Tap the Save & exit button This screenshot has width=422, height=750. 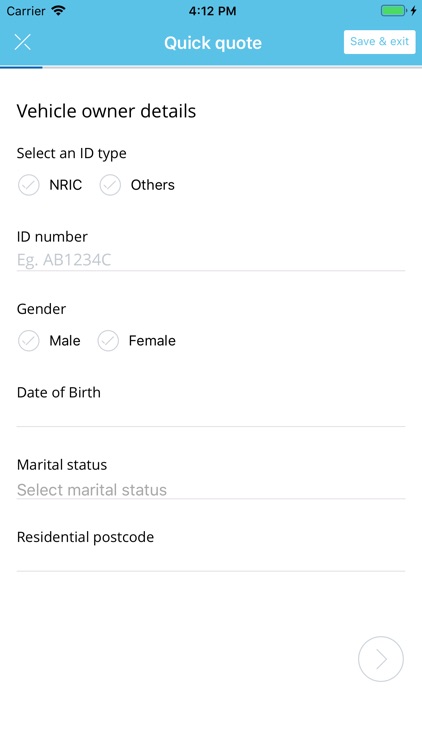click(x=379, y=42)
